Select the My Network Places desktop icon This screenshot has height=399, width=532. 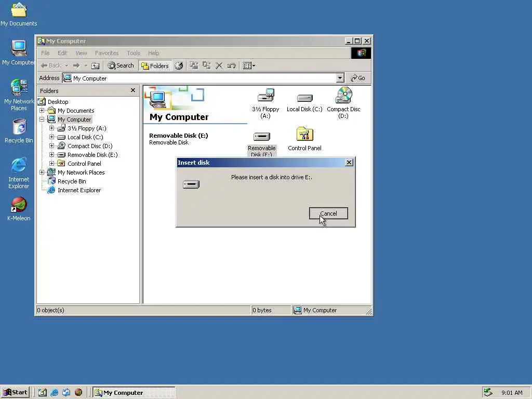click(19, 95)
